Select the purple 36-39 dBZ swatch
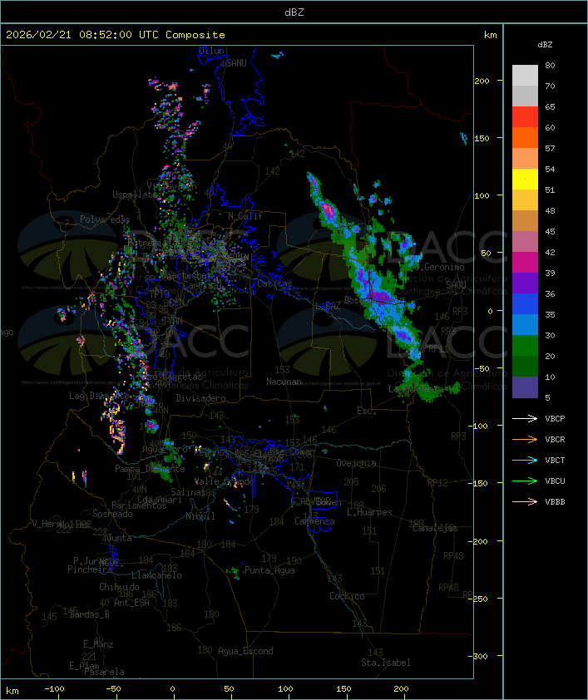The image size is (588, 700). (x=525, y=283)
